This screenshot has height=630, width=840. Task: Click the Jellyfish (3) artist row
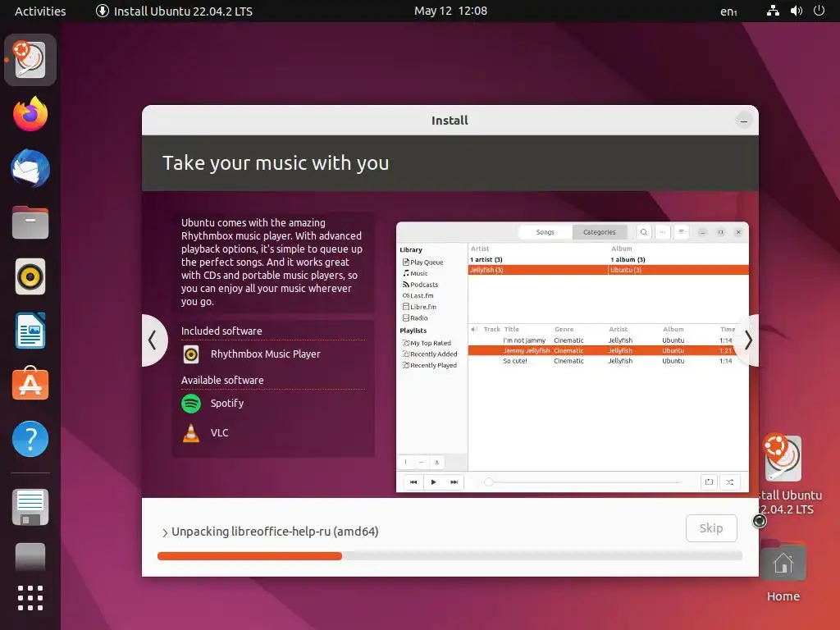[x=538, y=270]
